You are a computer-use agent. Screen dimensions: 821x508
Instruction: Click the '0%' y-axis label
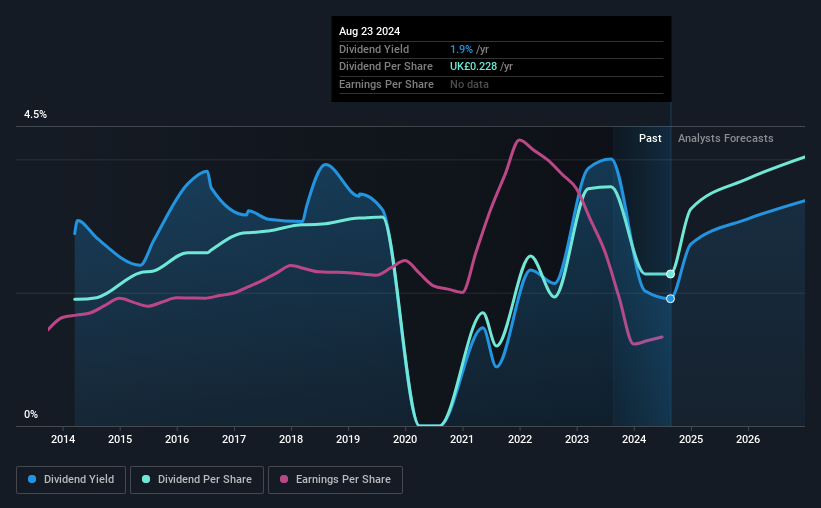pyautogui.click(x=31, y=414)
